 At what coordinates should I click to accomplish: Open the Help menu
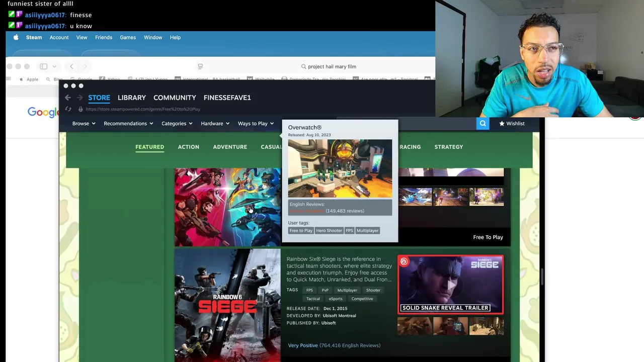175,37
